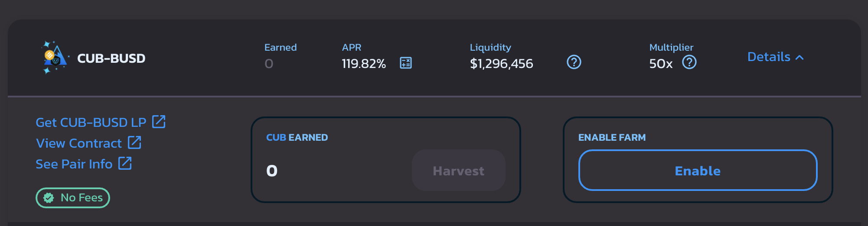Screen dimensions: 868x226
Task: Click external link icon beside View Contract
Action: click(x=134, y=142)
